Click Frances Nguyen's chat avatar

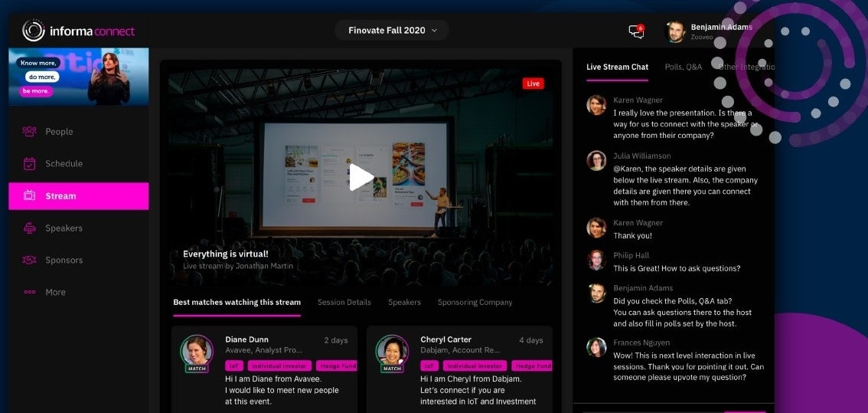pyautogui.click(x=596, y=348)
